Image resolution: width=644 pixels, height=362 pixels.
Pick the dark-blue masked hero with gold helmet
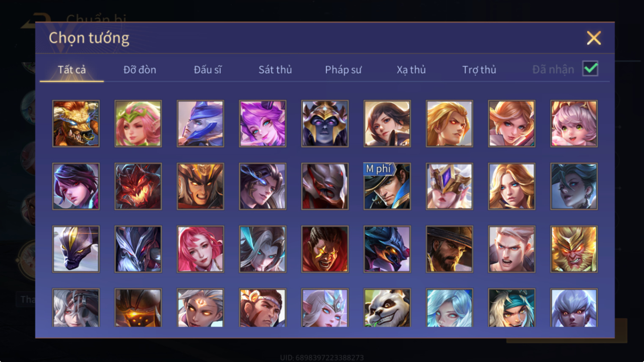coord(325,124)
